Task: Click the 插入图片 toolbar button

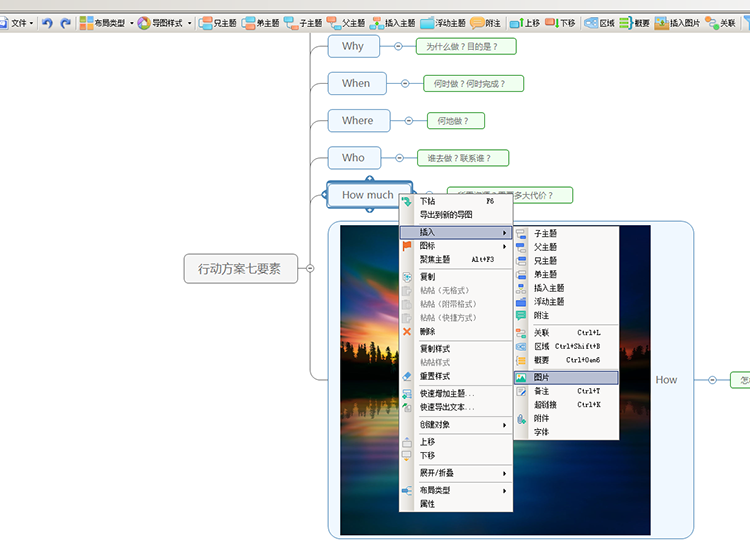Action: coord(677,22)
